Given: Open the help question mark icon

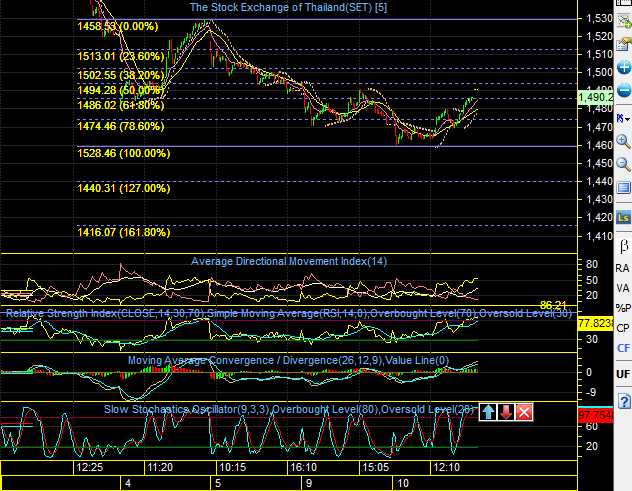Looking at the screenshot, I should pos(624,401).
